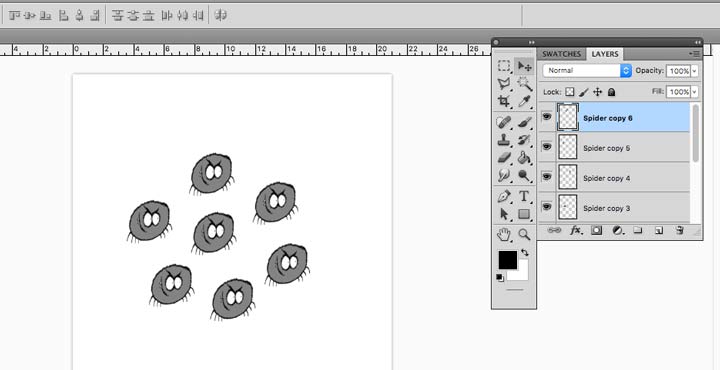The width and height of the screenshot is (720, 370).
Task: Switch to the Swatches tab
Action: tap(561, 54)
